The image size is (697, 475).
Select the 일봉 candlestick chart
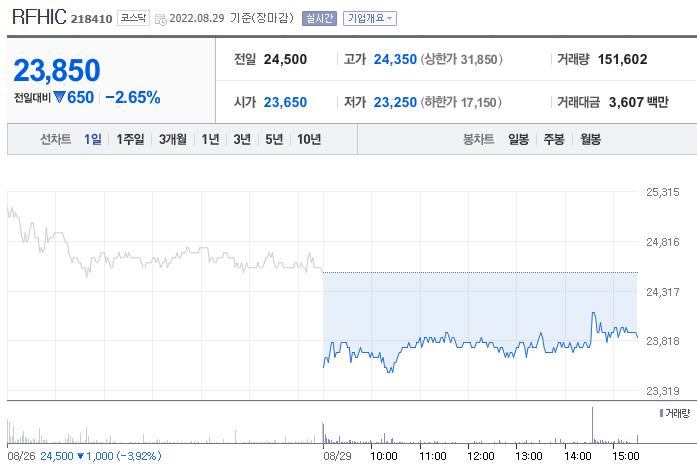[x=519, y=140]
